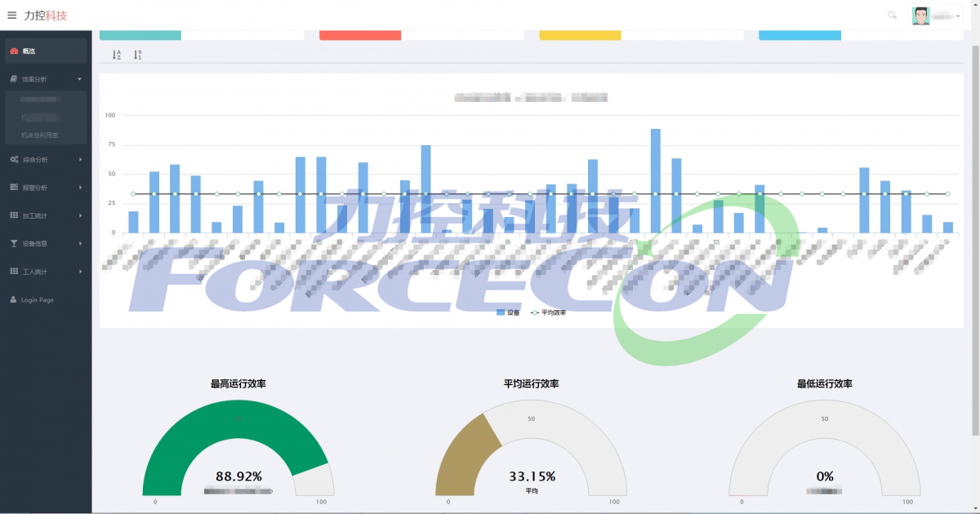Go to Login Page link
Image resolution: width=980 pixels, height=514 pixels.
click(37, 300)
